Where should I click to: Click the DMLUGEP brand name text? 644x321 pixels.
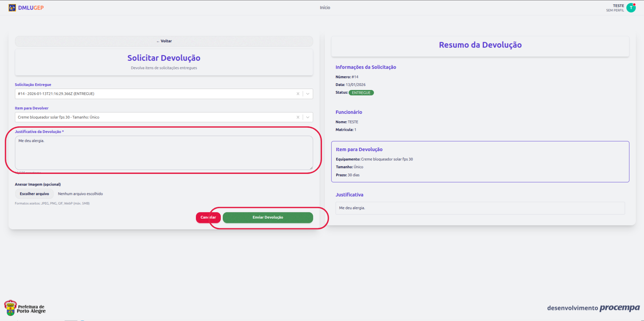[31, 7]
